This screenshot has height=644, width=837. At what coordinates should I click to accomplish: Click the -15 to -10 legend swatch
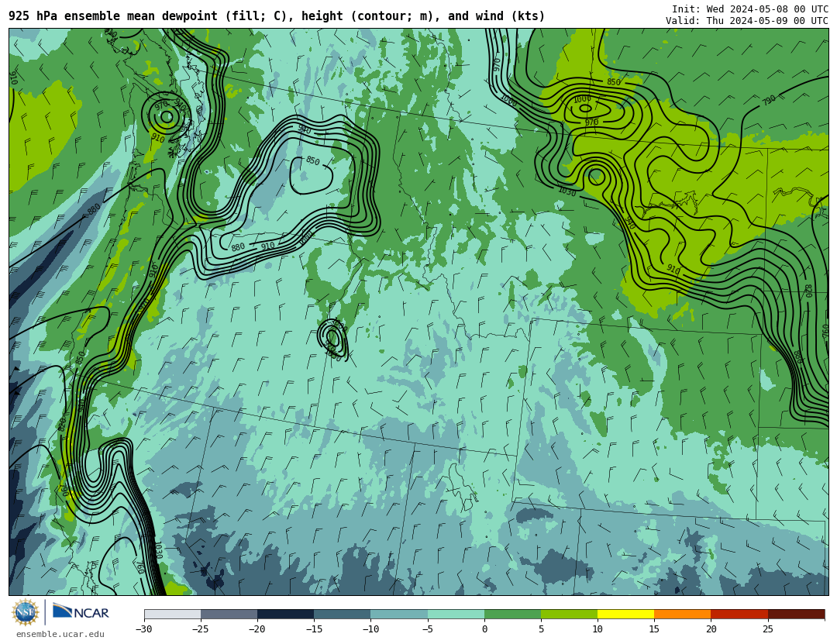tap(343, 614)
